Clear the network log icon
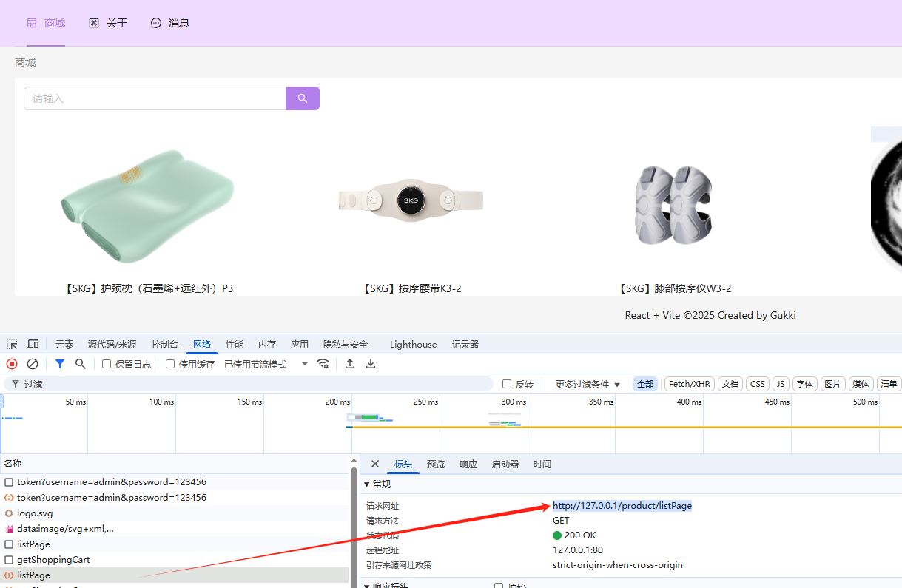Screen dimensions: 902x588 click(x=33, y=364)
